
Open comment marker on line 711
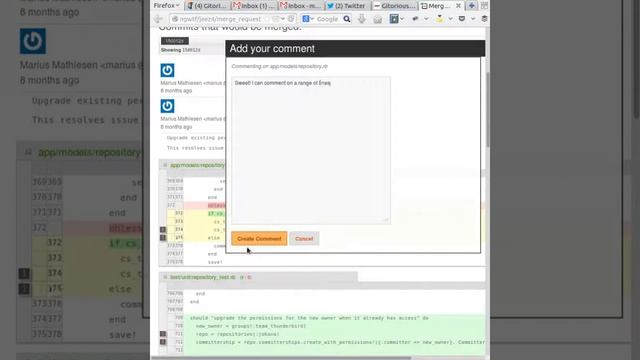pos(163,334)
